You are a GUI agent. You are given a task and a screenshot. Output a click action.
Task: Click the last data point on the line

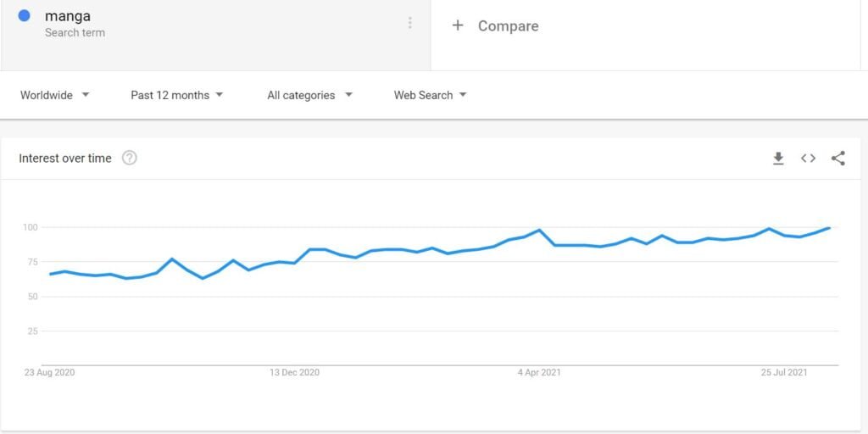pos(829,228)
